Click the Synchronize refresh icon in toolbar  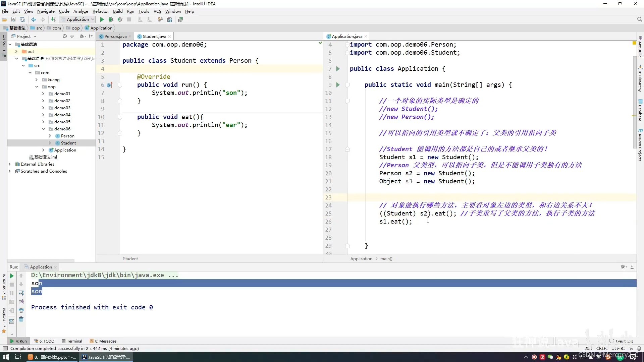(x=22, y=19)
